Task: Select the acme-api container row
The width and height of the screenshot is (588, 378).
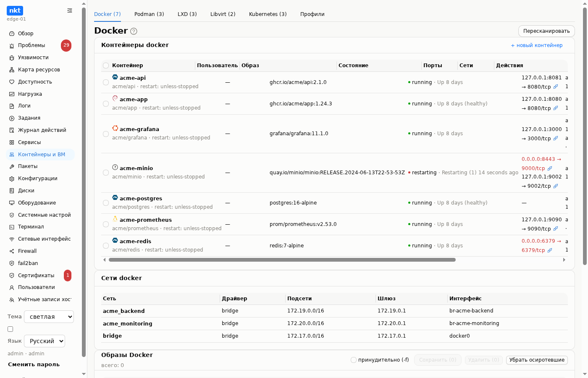Action: (106, 82)
